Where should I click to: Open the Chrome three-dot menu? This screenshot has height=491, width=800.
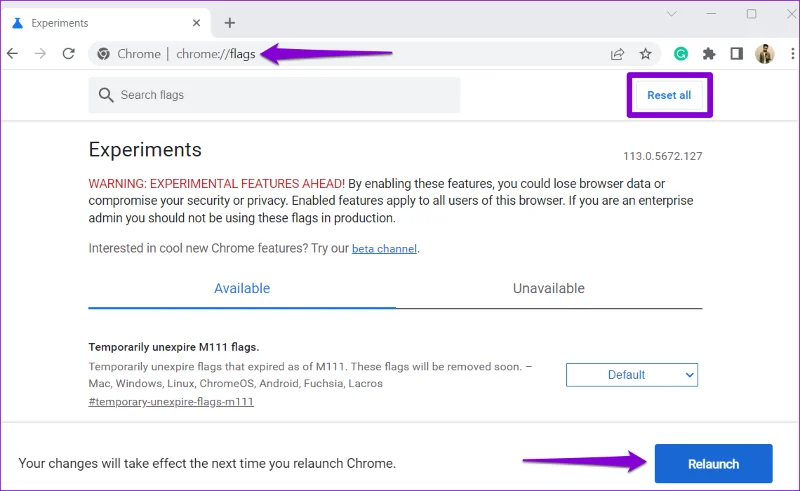(x=792, y=54)
